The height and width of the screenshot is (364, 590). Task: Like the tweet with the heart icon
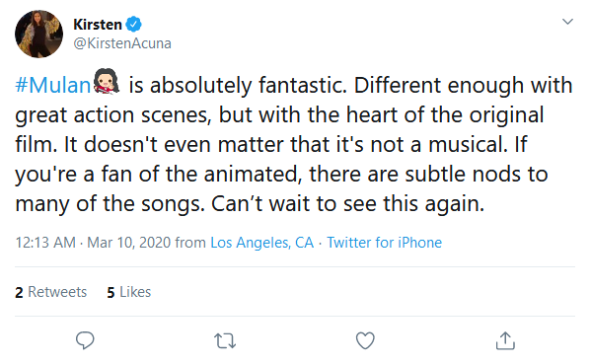365,340
